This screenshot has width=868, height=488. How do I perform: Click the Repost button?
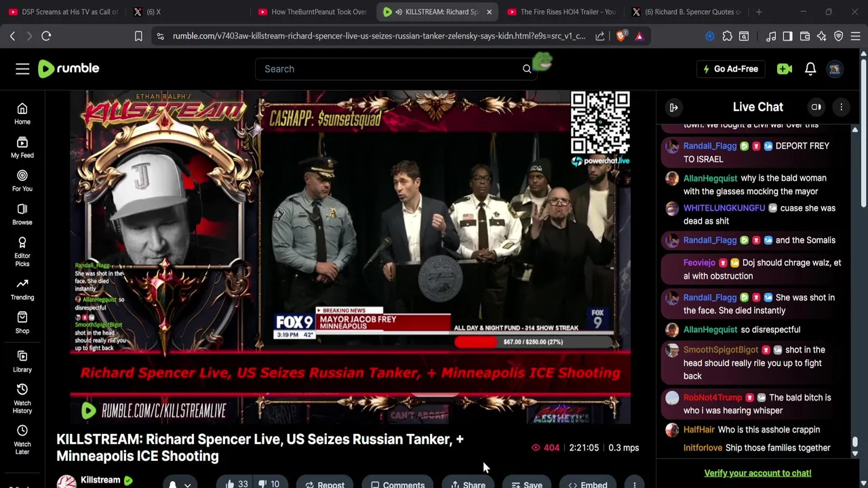pos(325,484)
